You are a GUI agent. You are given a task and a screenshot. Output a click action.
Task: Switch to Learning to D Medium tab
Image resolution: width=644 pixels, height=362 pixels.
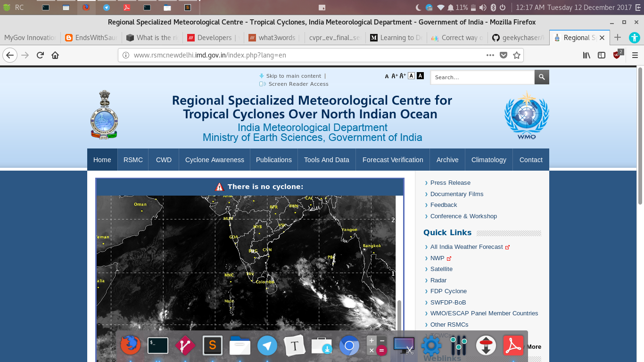tap(396, 38)
